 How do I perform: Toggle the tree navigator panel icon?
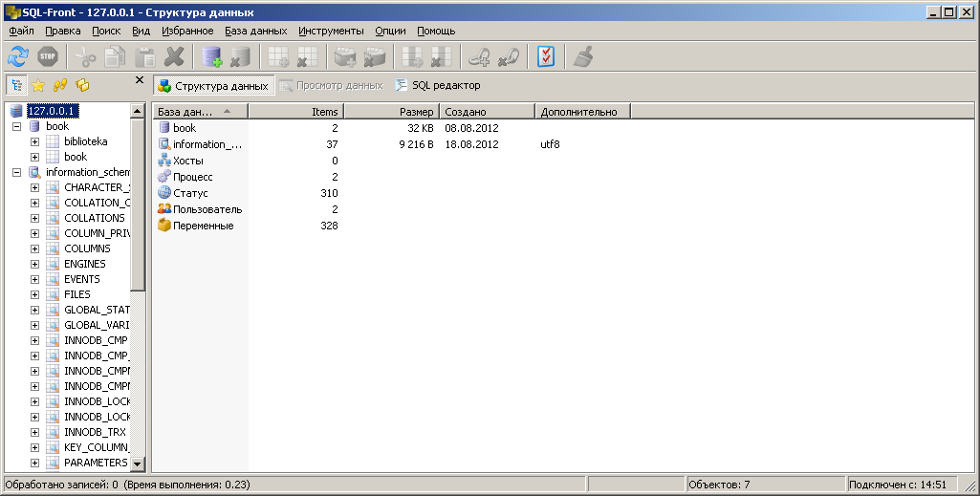(x=16, y=85)
